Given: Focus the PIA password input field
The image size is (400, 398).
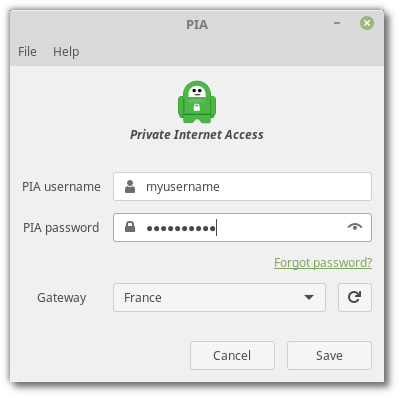Looking at the screenshot, I should [242, 227].
